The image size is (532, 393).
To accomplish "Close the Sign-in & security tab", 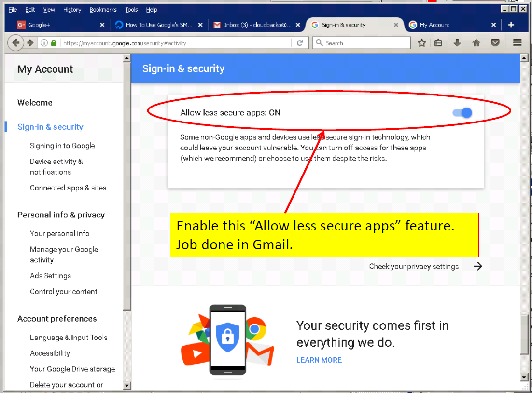I will point(396,25).
